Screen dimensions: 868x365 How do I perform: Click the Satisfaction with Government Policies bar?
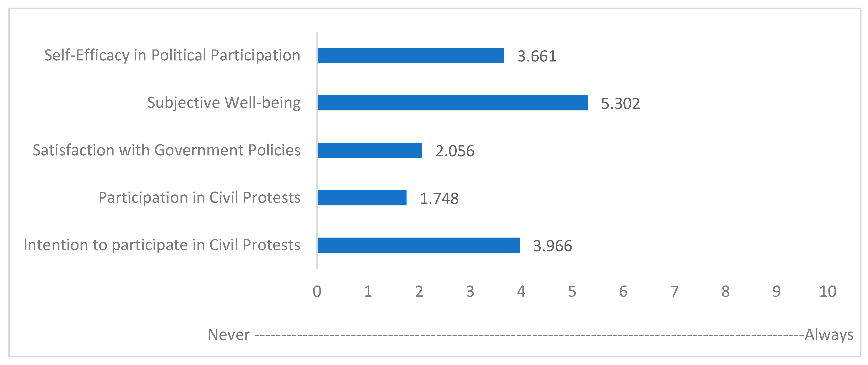pyautogui.click(x=370, y=150)
